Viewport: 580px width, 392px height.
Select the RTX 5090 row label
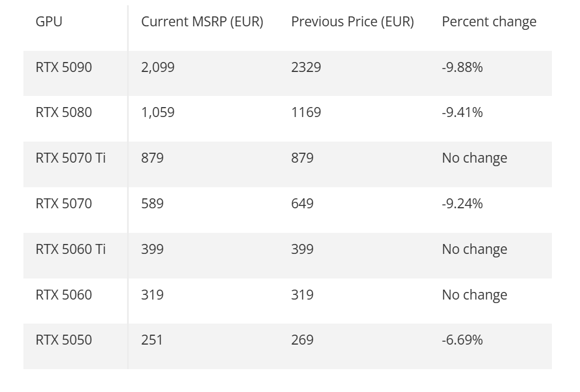(x=64, y=67)
